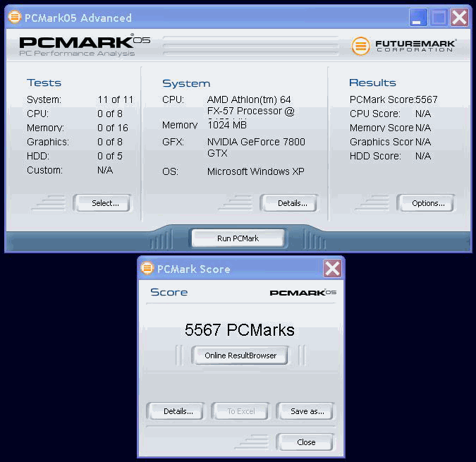
Task: Click the PCMark05 Advanced title bar icon
Action: click(x=14, y=18)
